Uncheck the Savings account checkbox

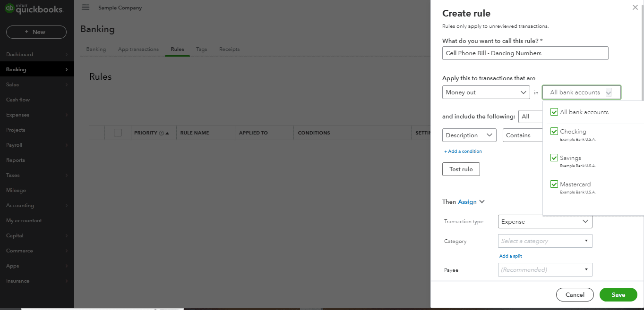tap(554, 158)
